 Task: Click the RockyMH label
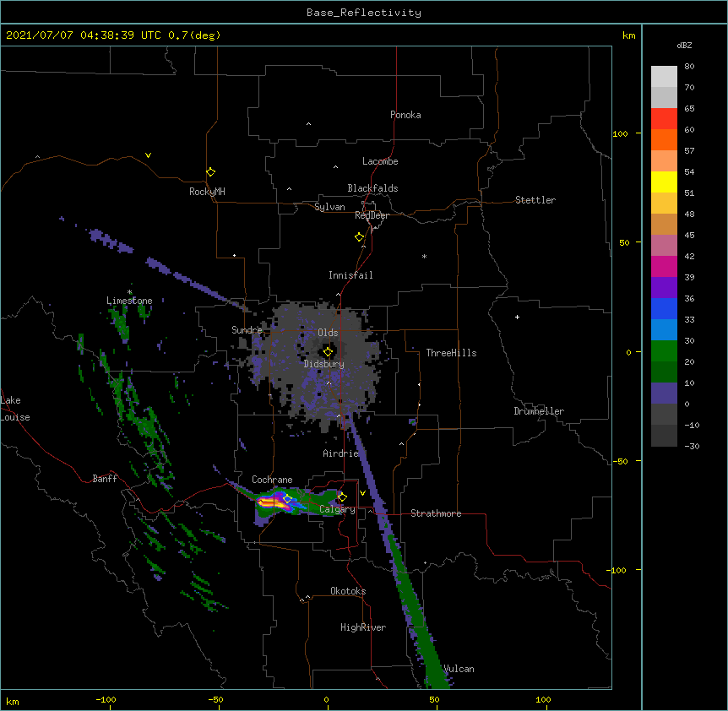tap(207, 192)
